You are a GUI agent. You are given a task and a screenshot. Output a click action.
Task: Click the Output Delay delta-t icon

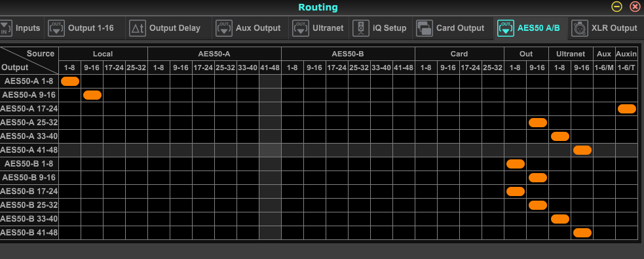coord(138,28)
